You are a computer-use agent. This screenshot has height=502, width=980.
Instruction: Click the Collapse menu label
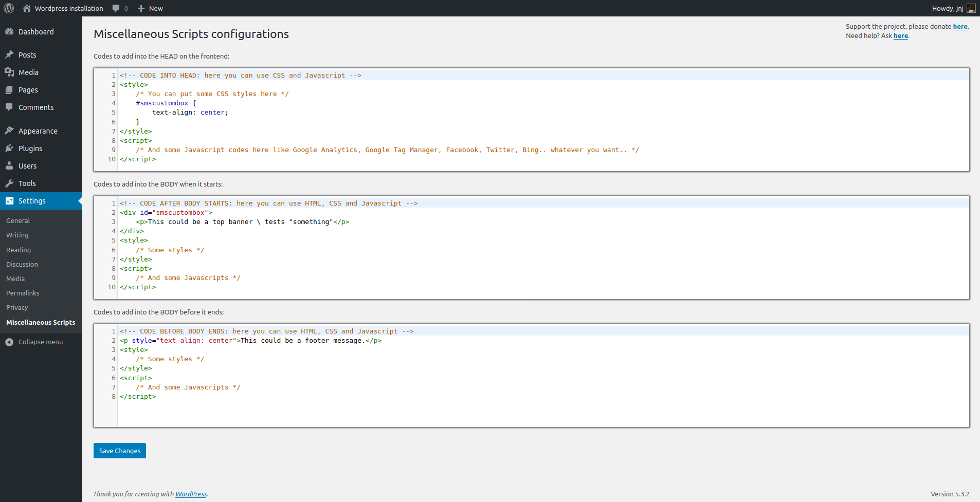tap(41, 342)
